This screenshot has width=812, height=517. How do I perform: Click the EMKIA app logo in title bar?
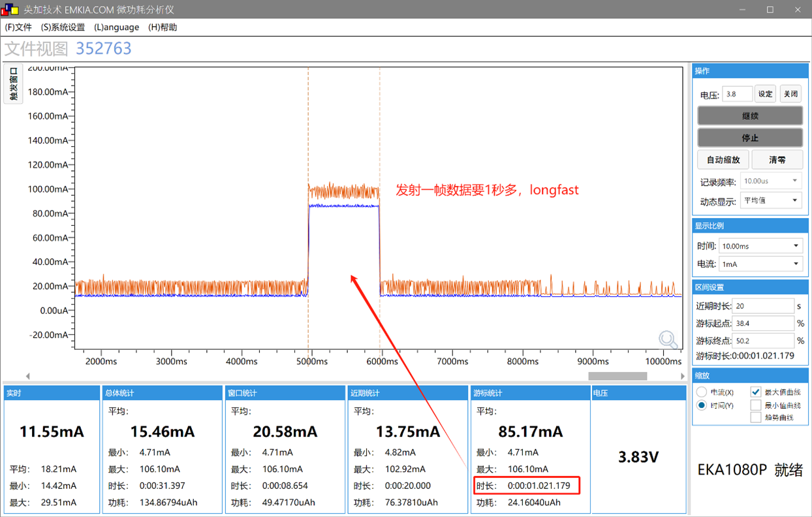[x=10, y=9]
